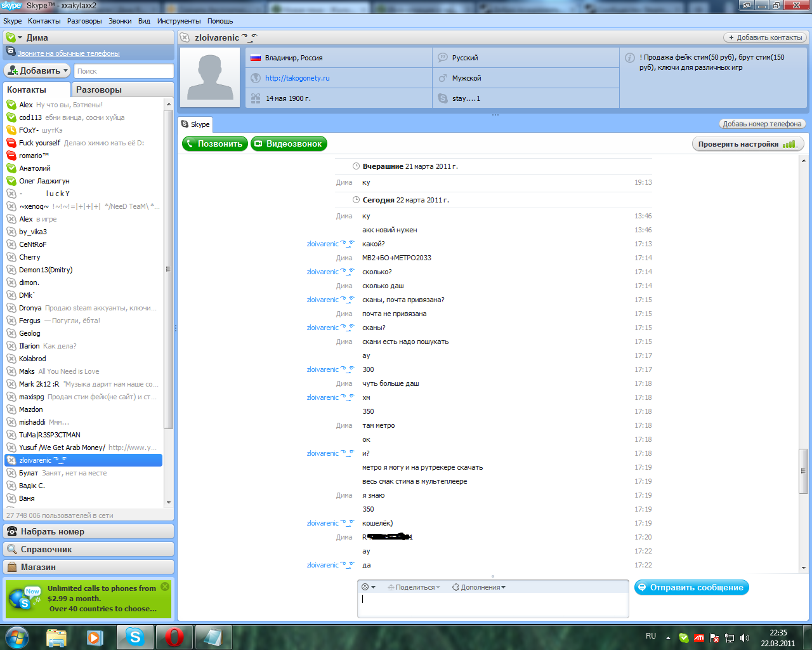Click do-not-disturb icon beside romario™
The image size is (812, 650).
(x=11, y=156)
